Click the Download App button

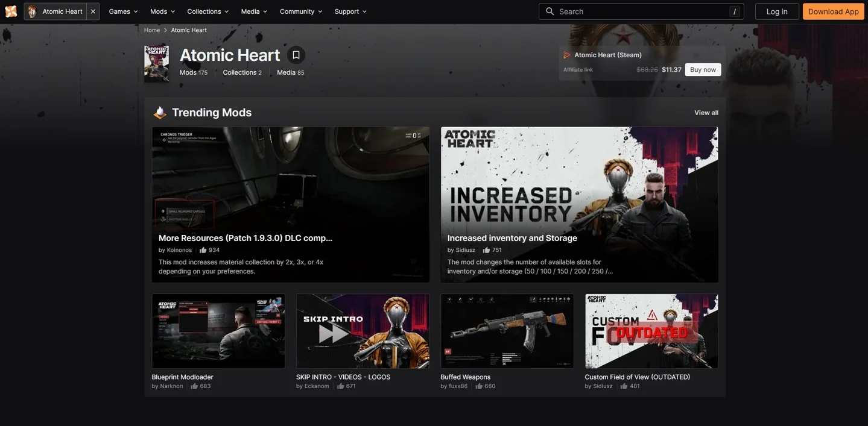[834, 11]
